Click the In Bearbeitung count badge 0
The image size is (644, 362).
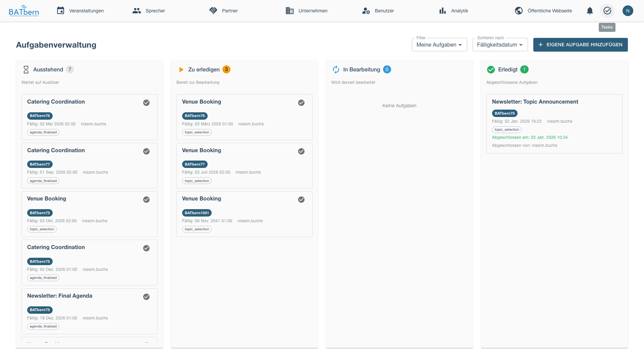(x=387, y=69)
